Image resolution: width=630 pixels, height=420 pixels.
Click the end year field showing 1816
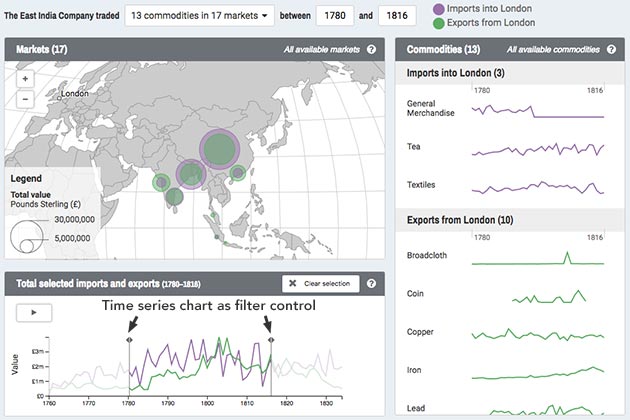397,16
